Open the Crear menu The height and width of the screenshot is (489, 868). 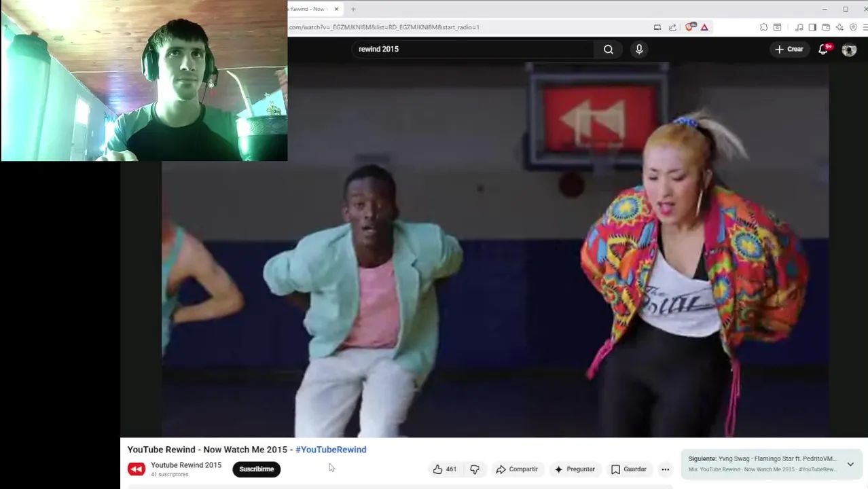[789, 49]
